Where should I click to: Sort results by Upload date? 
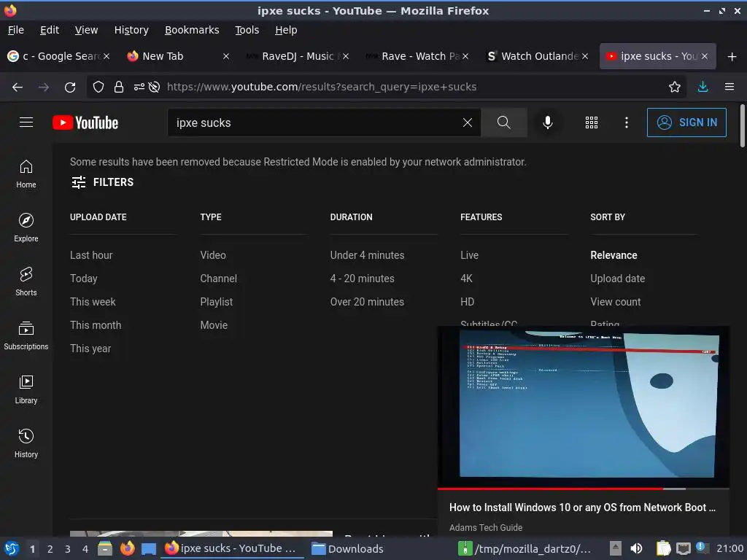[617, 279]
